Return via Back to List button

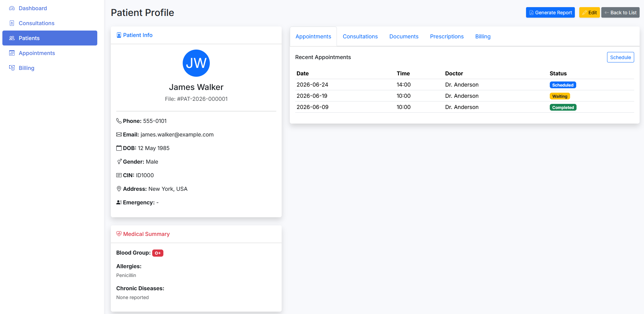click(x=620, y=13)
